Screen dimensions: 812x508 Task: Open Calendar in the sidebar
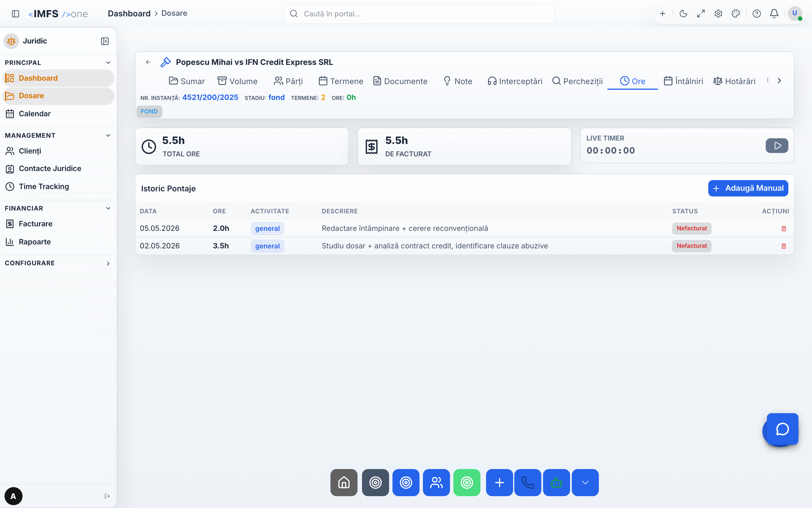(58, 113)
